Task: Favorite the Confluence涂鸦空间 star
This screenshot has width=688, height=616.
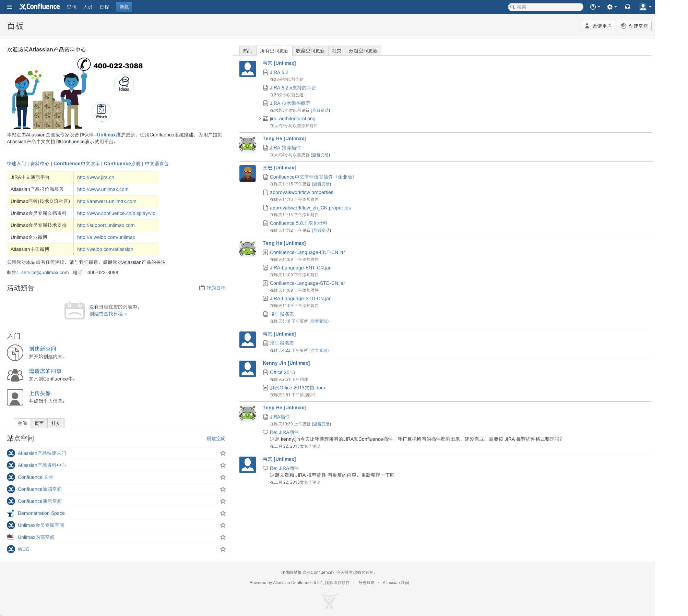Action: [x=223, y=489]
